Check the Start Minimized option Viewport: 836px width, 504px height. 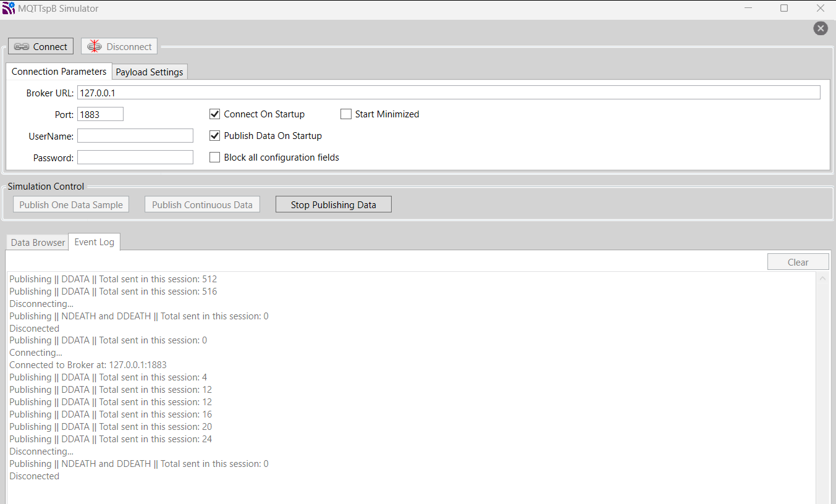(346, 114)
